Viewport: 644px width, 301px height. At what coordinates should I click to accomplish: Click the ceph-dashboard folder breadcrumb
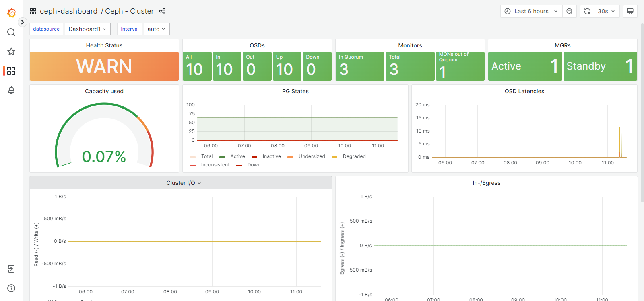coord(68,11)
